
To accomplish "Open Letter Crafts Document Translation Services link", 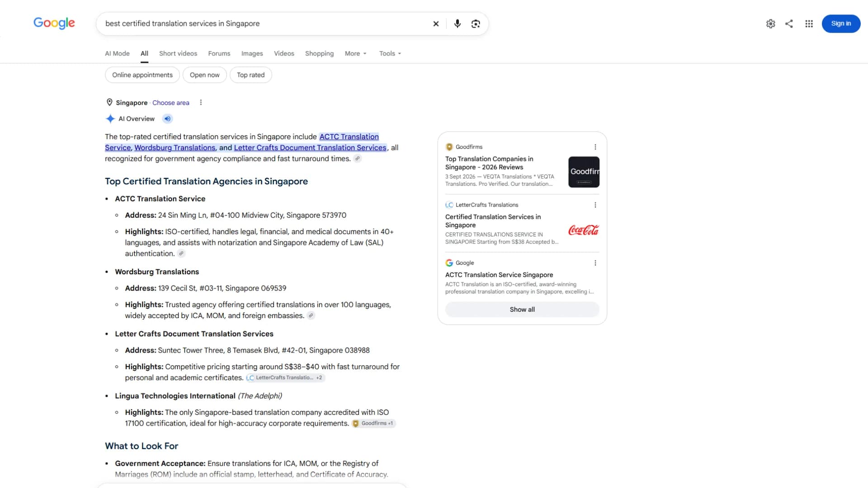I will point(310,148).
